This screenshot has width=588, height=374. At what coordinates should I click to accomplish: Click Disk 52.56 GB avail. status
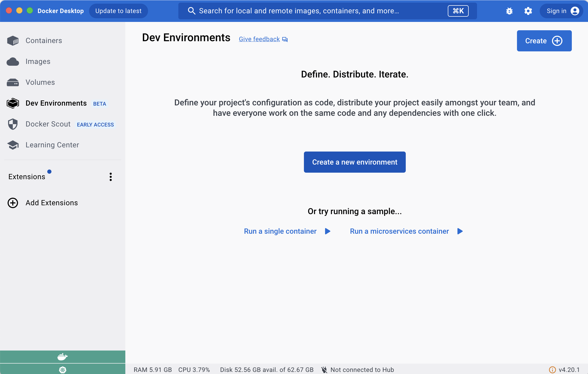click(267, 370)
